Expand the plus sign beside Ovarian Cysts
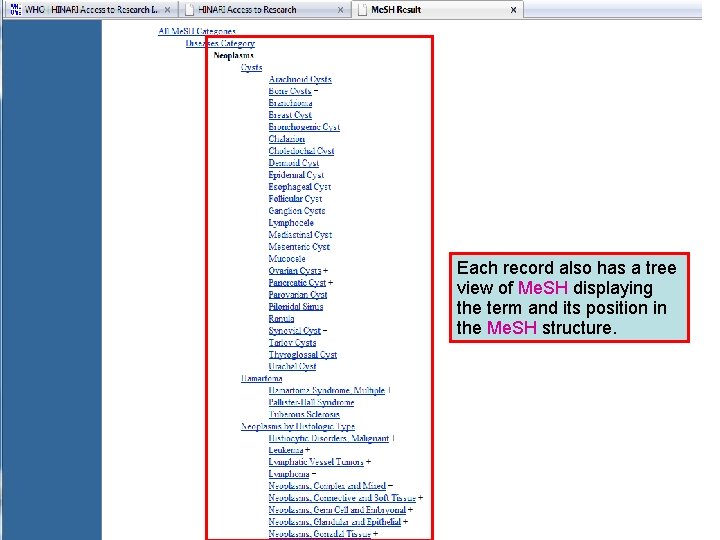Viewport: 720px width, 540px height. (x=326, y=270)
